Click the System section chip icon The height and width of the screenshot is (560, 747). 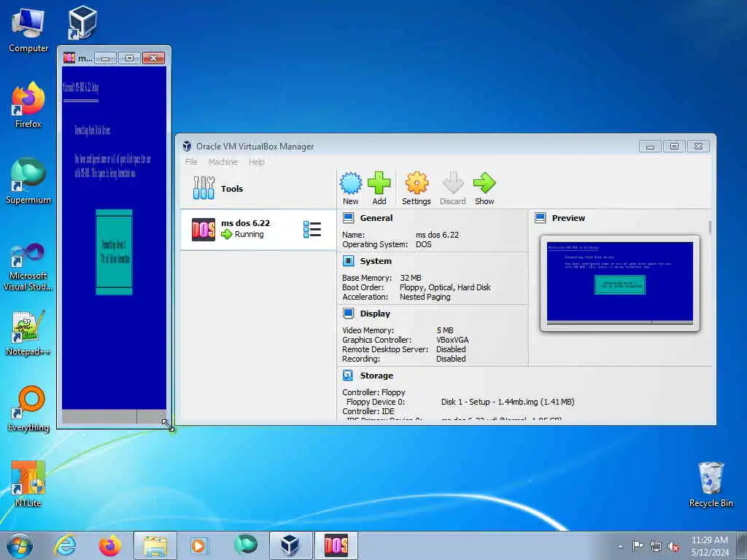pyautogui.click(x=348, y=261)
